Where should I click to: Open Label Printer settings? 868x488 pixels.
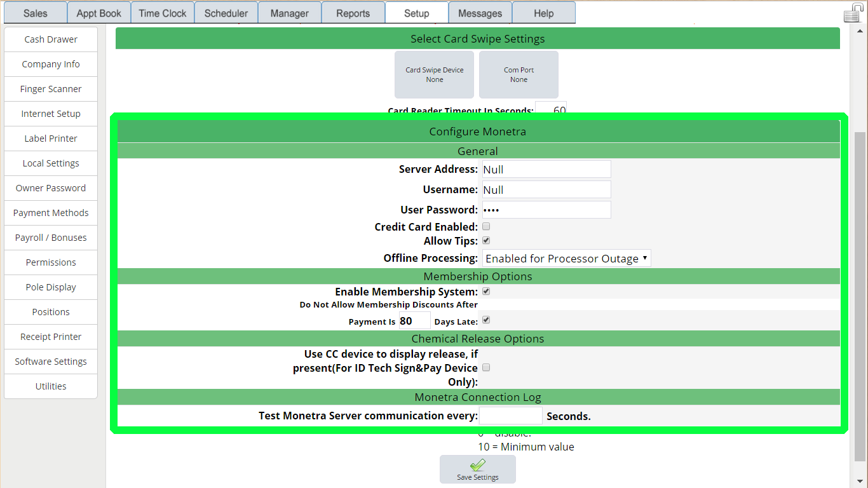[x=51, y=139]
